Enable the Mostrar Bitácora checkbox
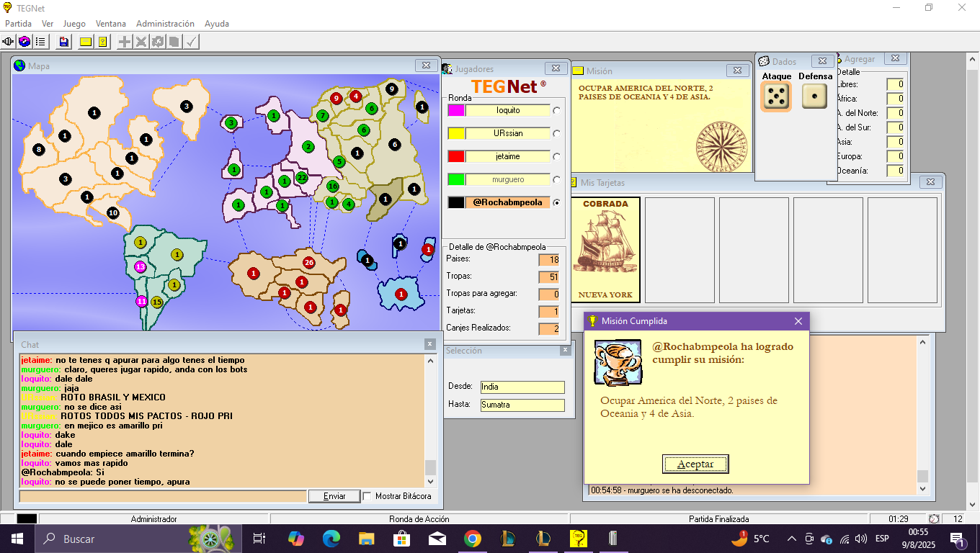The height and width of the screenshot is (553, 980). (367, 496)
